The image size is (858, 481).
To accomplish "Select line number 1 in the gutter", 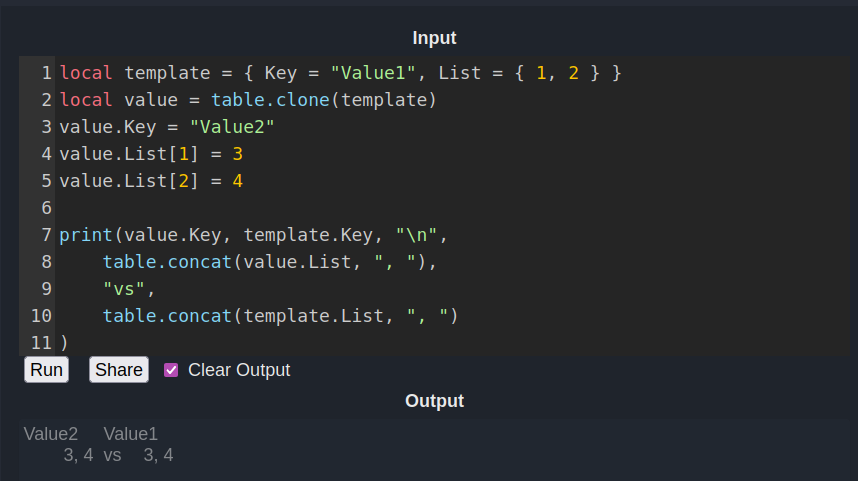I will click(x=46, y=73).
